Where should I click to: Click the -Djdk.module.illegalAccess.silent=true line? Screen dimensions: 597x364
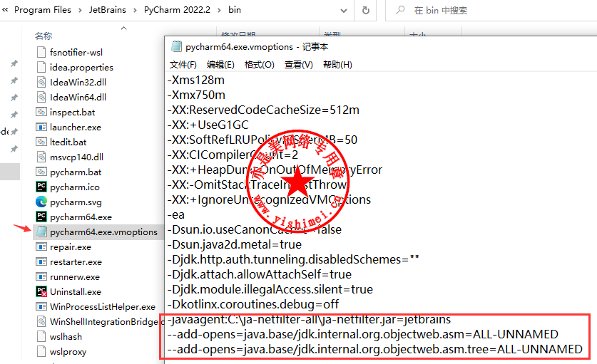coord(270,289)
